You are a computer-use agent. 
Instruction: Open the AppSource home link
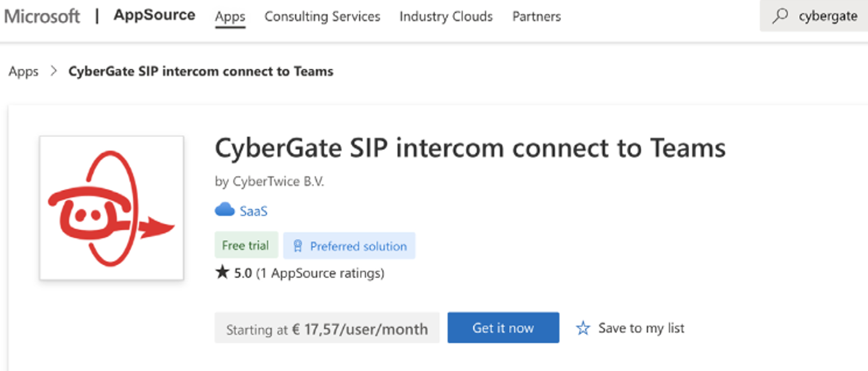coord(154,15)
